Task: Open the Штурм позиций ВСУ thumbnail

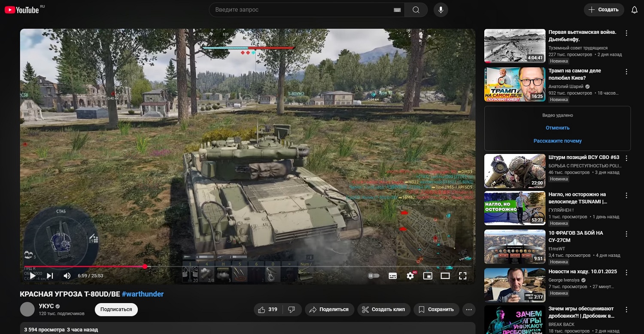Action: tap(515, 171)
